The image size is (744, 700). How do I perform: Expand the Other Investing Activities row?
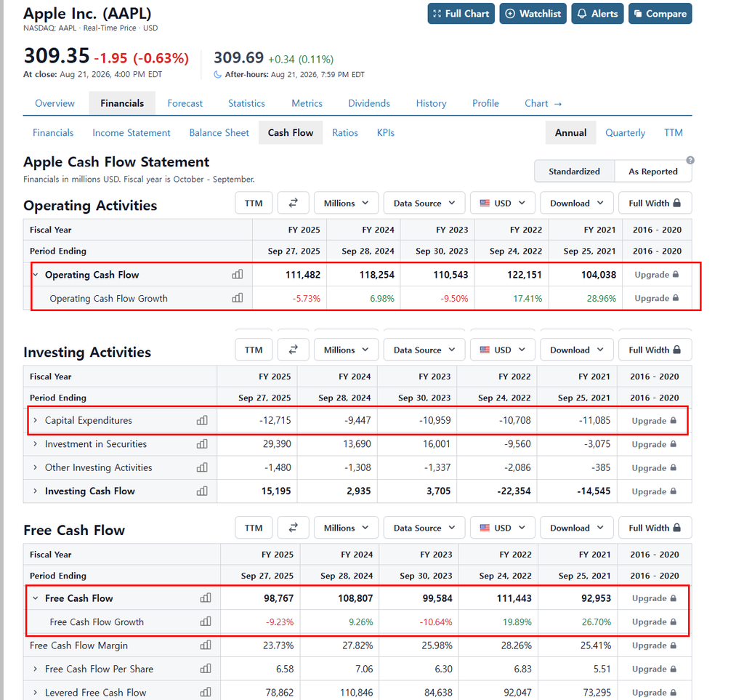click(x=35, y=467)
